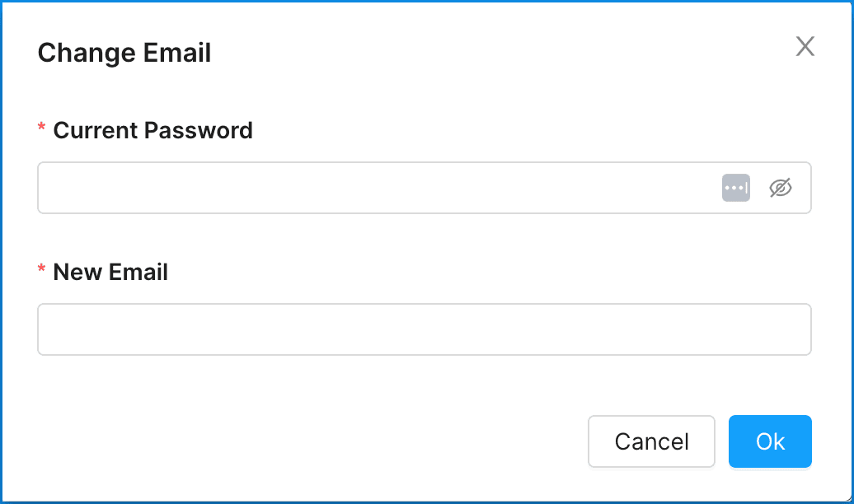Viewport: 854px width, 504px height.
Task: Toggle password visibility eye icon
Action: [780, 188]
